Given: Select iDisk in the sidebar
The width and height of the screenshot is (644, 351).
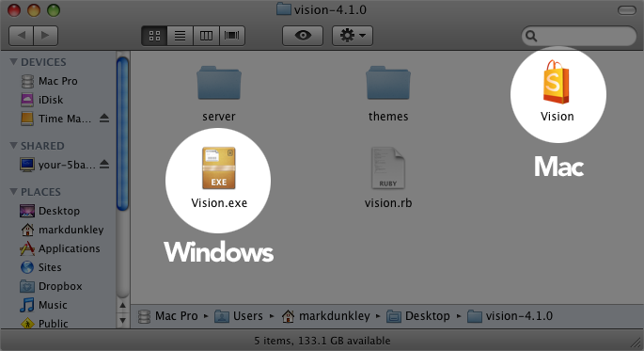Looking at the screenshot, I should 42,100.
